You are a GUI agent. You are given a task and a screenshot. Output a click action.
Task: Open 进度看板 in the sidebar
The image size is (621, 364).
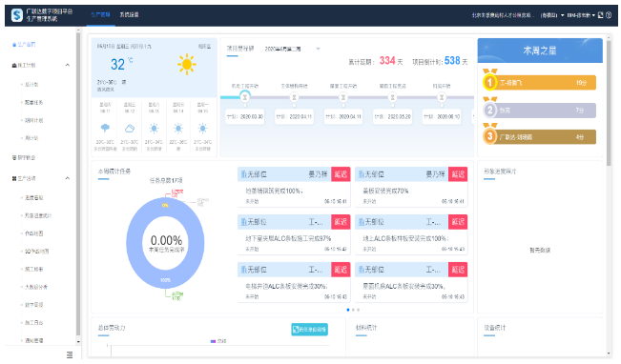click(33, 198)
